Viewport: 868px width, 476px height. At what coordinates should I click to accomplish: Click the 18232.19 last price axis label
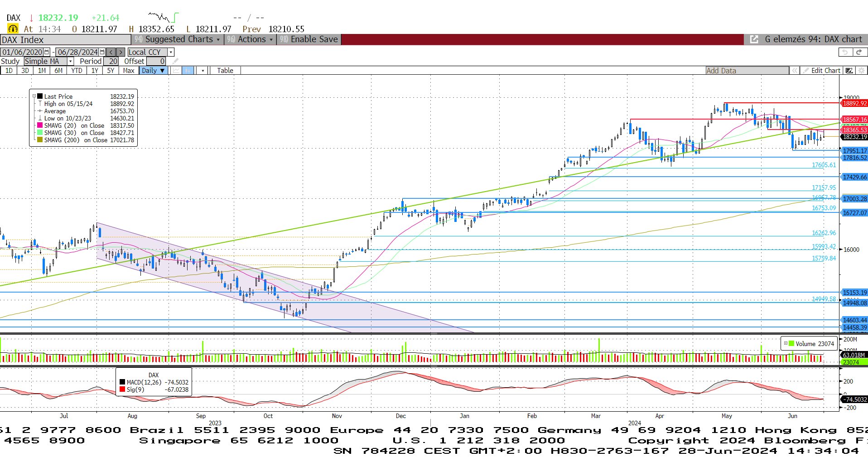coord(854,137)
